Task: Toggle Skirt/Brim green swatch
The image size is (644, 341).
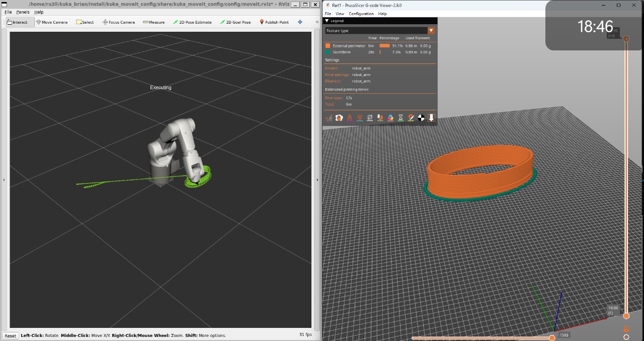Action: point(328,52)
